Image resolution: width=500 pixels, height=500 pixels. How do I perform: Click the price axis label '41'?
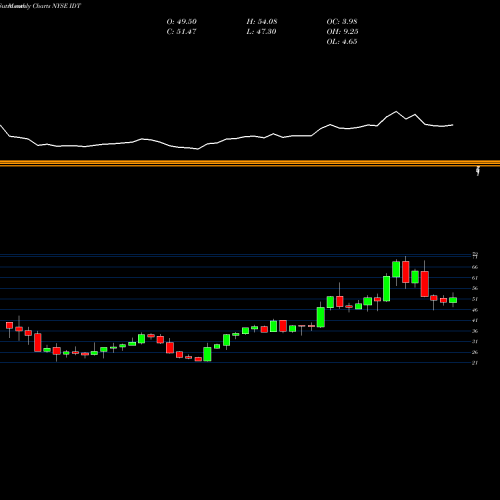coord(475,320)
